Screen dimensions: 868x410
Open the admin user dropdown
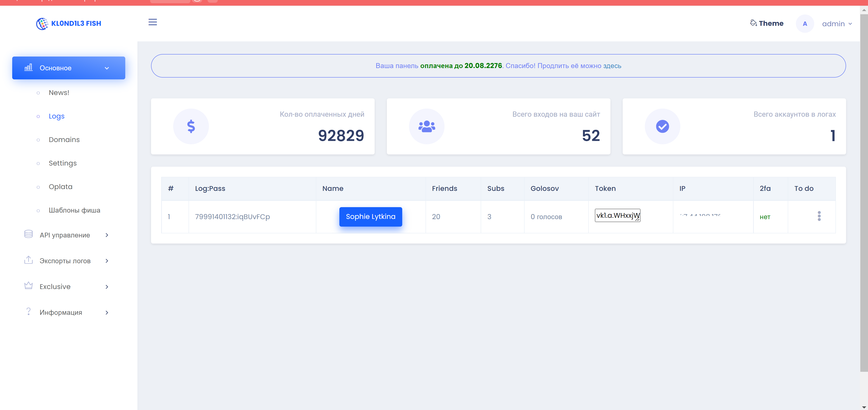pyautogui.click(x=837, y=24)
